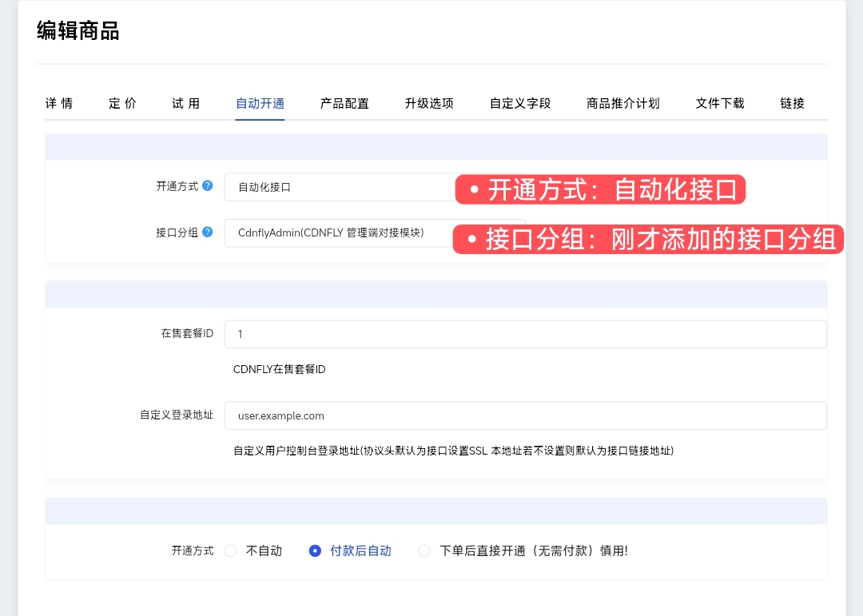Switch to the 产品配置 tab

point(344,103)
